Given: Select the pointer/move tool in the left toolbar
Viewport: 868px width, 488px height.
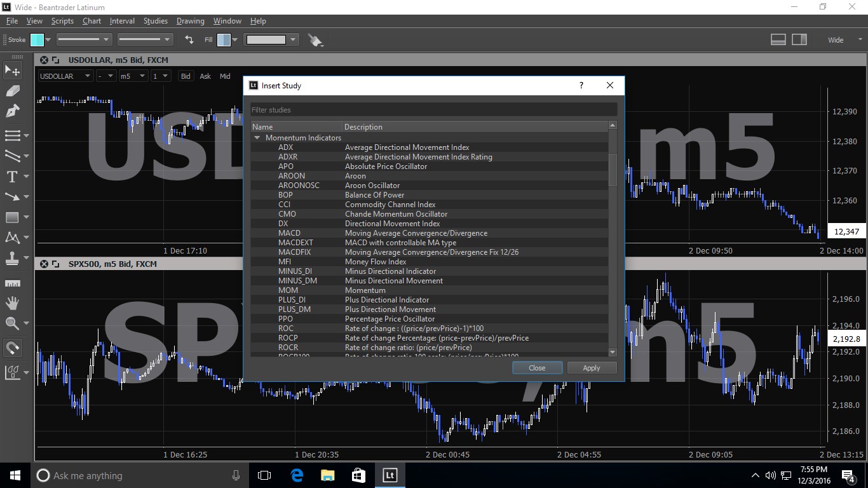Looking at the screenshot, I should point(12,71).
